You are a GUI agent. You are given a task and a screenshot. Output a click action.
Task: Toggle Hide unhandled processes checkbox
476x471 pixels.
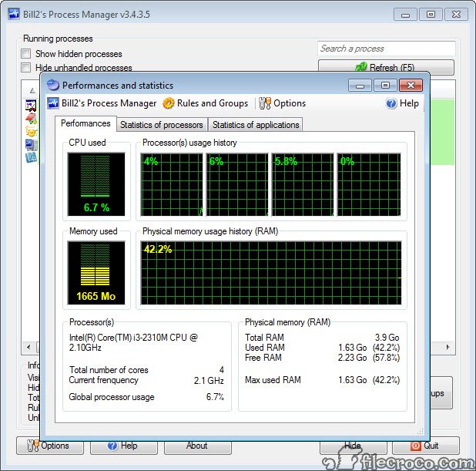tap(26, 68)
